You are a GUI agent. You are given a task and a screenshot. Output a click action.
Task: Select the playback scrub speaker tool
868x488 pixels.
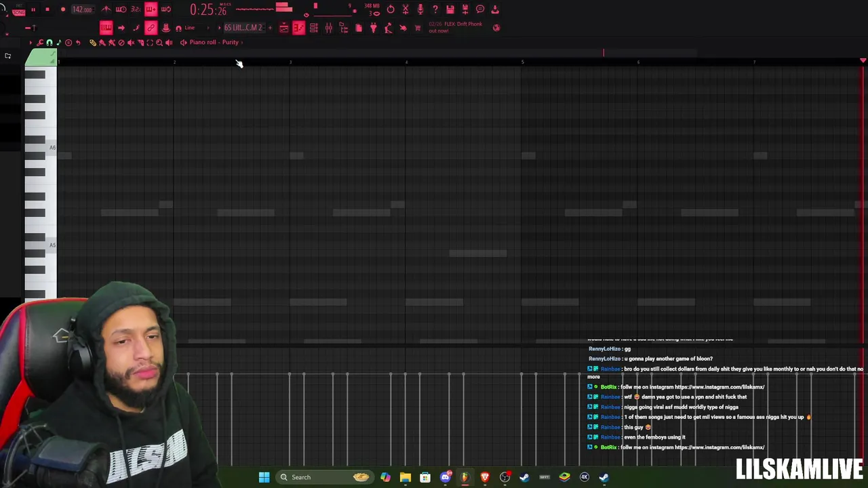pyautogui.click(x=169, y=42)
